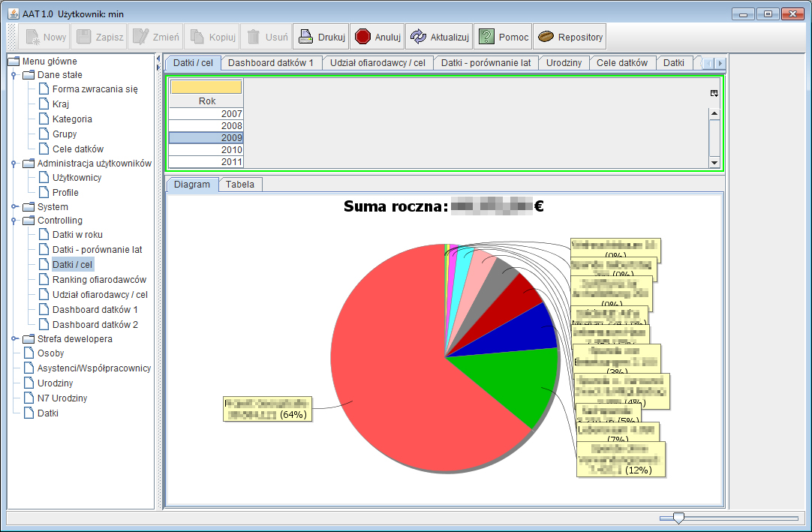Click the red Anuluj stop icon
812x532 pixels.
(363, 37)
